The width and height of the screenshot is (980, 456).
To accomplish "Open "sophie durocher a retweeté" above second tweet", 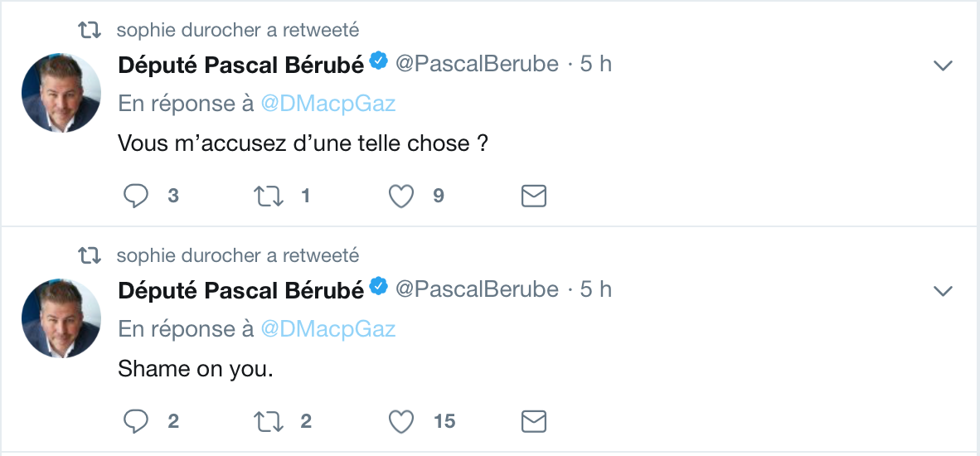I will click(x=238, y=255).
